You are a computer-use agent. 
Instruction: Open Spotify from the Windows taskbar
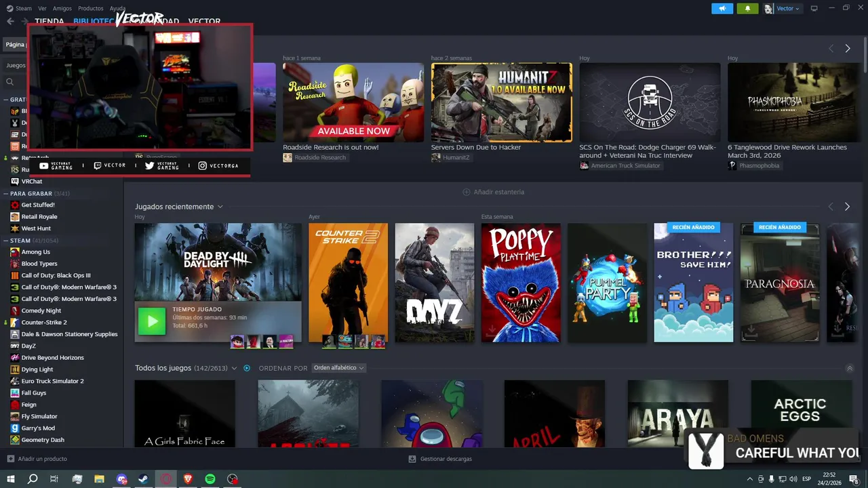click(x=210, y=479)
